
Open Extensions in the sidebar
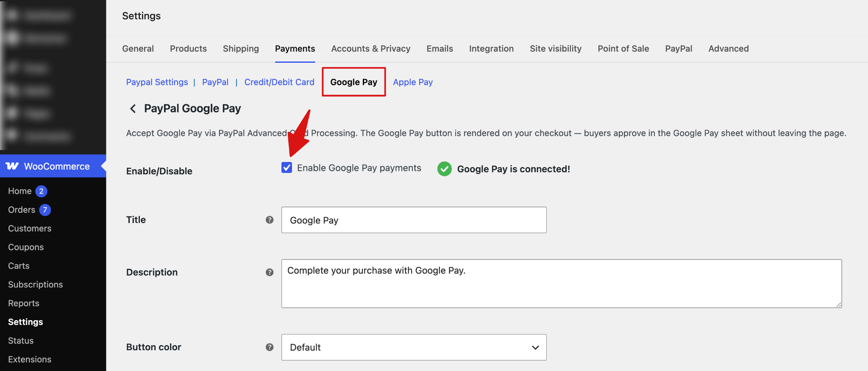(30, 359)
